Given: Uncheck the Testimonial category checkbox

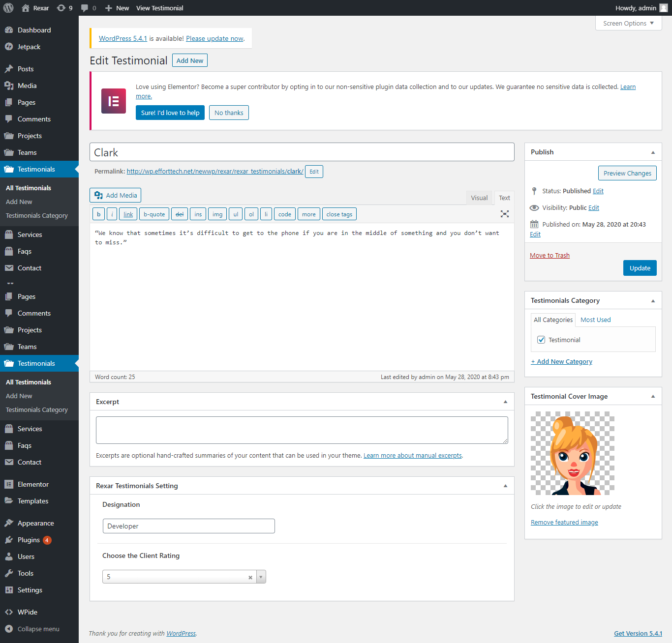Looking at the screenshot, I should click(541, 340).
